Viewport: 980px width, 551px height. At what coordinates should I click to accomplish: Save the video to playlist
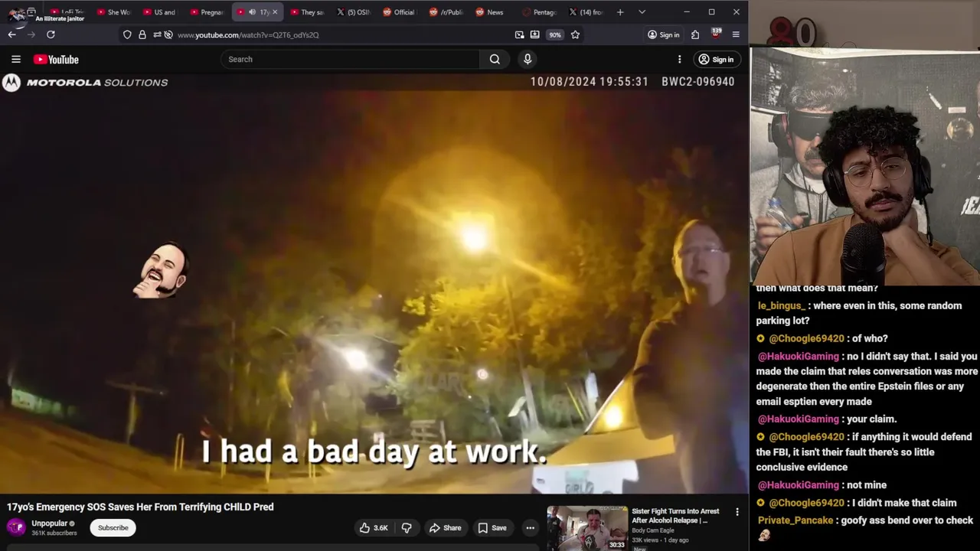click(x=492, y=528)
